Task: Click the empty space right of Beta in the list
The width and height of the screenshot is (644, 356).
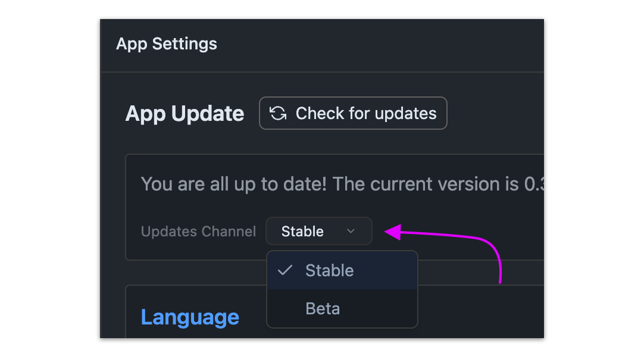Action: click(x=381, y=308)
